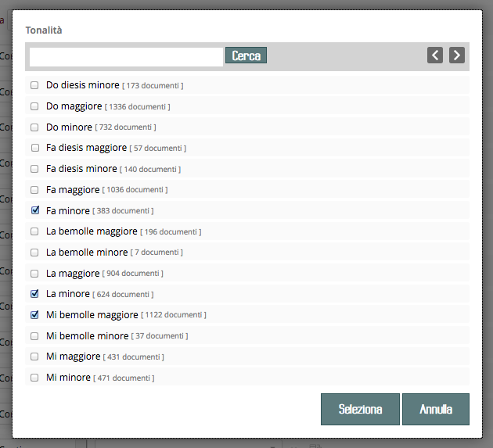Image resolution: width=493 pixels, height=448 pixels.
Task: Click the Cerca search button
Action: pyautogui.click(x=246, y=56)
